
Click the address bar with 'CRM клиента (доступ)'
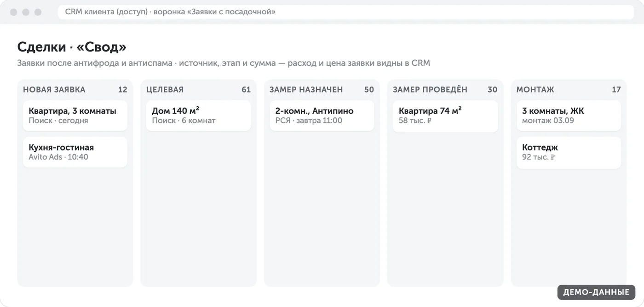pyautogui.click(x=346, y=12)
